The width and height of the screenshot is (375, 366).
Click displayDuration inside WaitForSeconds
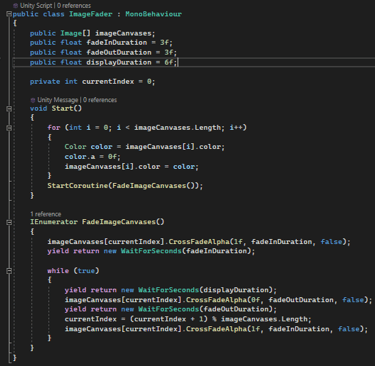coord(236,290)
